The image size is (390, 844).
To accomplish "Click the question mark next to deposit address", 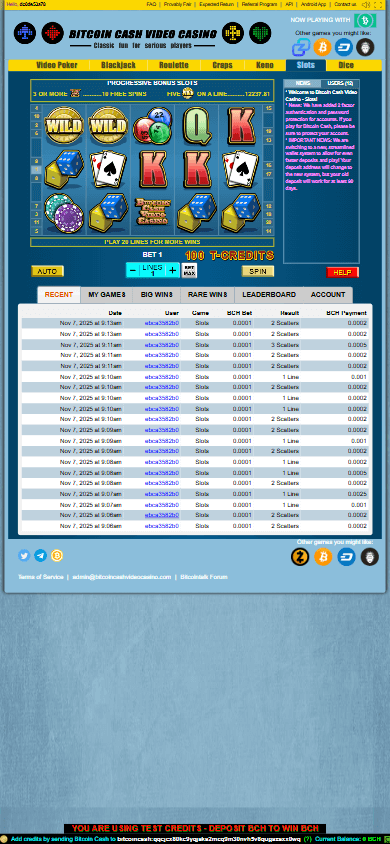I will [x=307, y=839].
